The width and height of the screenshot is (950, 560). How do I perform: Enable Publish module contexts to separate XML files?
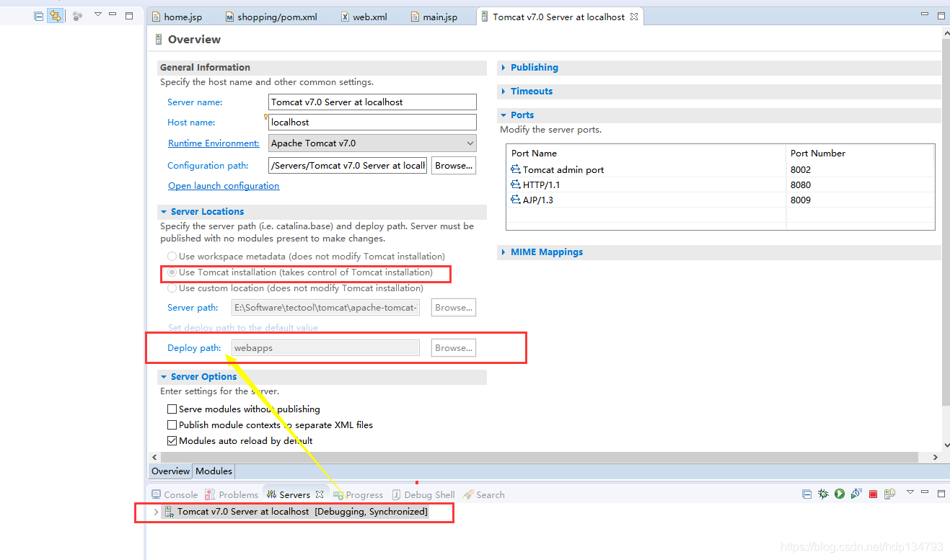tap(172, 425)
